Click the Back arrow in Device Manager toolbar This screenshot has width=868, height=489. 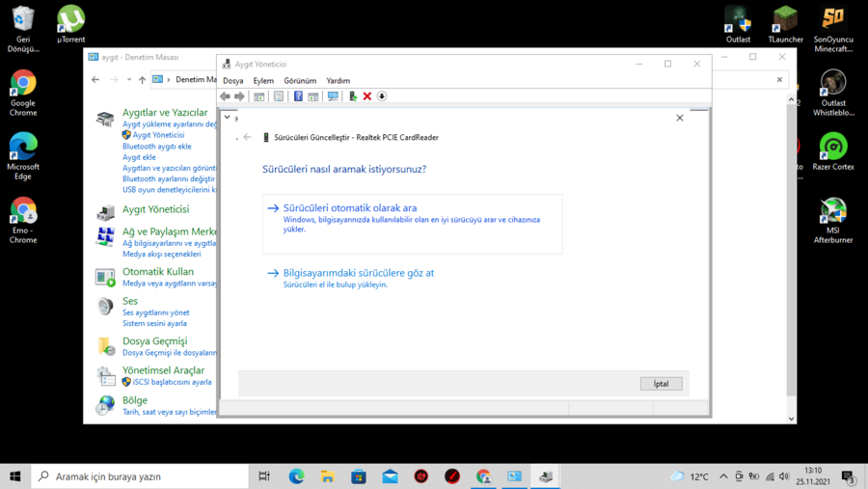click(x=225, y=96)
